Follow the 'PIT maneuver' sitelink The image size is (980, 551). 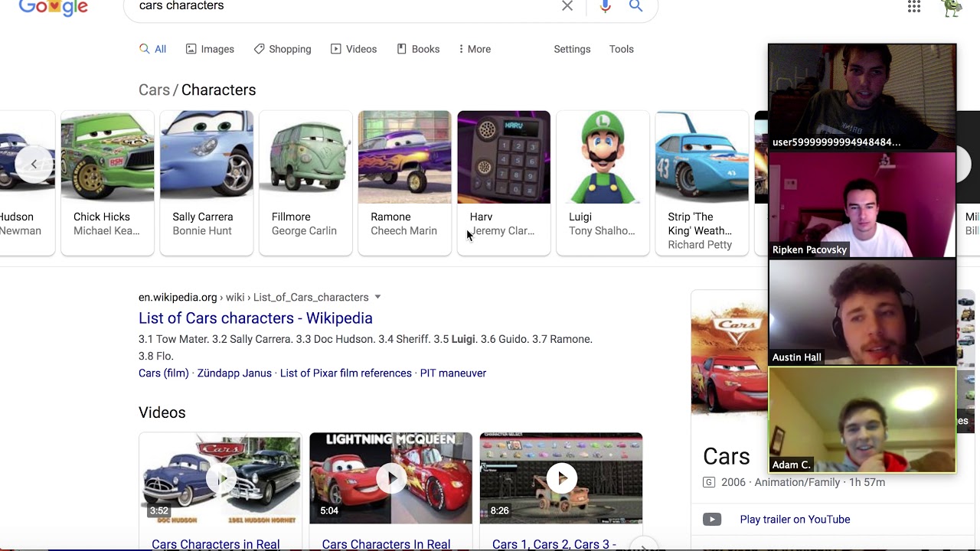tap(453, 373)
